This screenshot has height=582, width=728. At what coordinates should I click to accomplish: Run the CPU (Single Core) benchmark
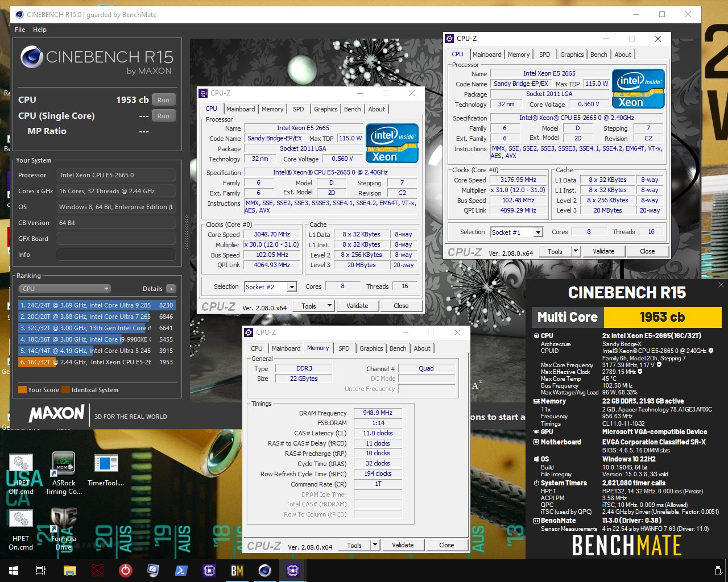[164, 116]
